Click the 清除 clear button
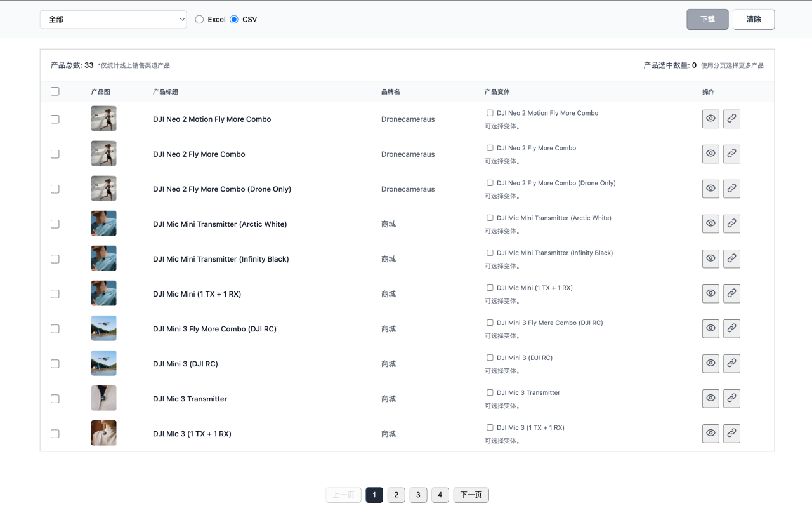This screenshot has height=508, width=812. coord(754,19)
